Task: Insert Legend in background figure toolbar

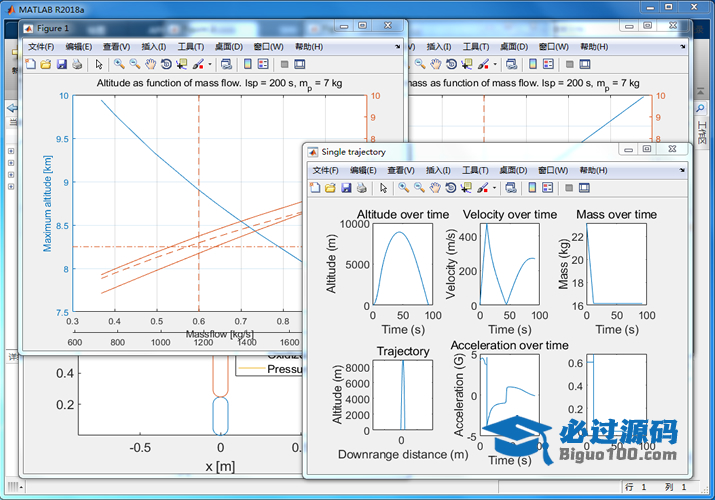Action: coord(549,64)
